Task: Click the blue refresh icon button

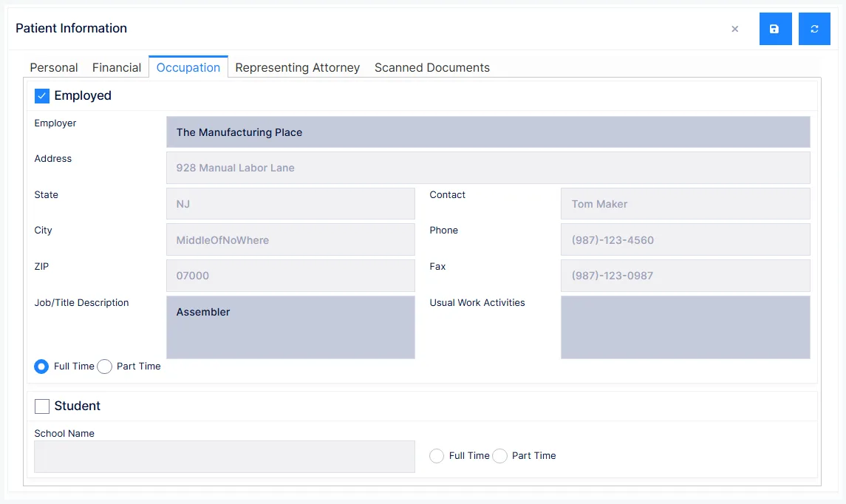Action: click(814, 29)
